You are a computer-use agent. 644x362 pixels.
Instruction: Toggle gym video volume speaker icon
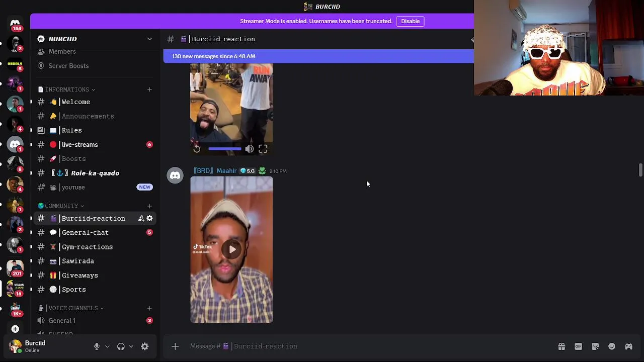(x=250, y=149)
